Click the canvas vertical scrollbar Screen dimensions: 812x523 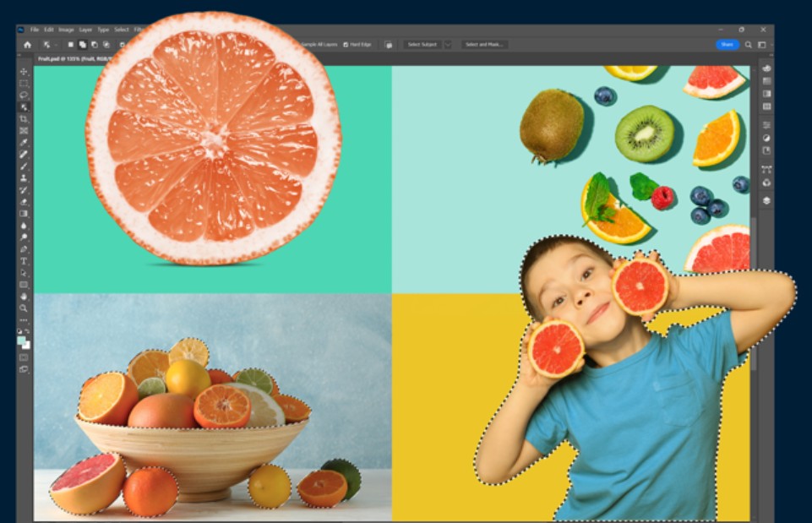pyautogui.click(x=754, y=292)
